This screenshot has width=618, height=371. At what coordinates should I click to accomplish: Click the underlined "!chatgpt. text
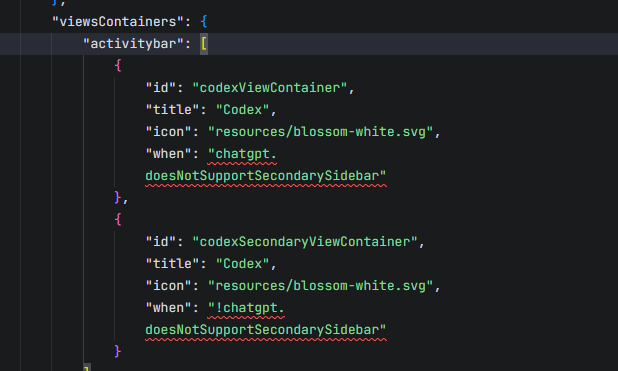pos(246,308)
